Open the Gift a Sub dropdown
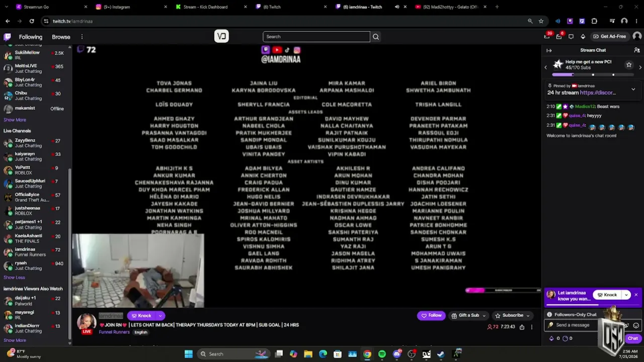644x362 pixels. pyautogui.click(x=468, y=315)
